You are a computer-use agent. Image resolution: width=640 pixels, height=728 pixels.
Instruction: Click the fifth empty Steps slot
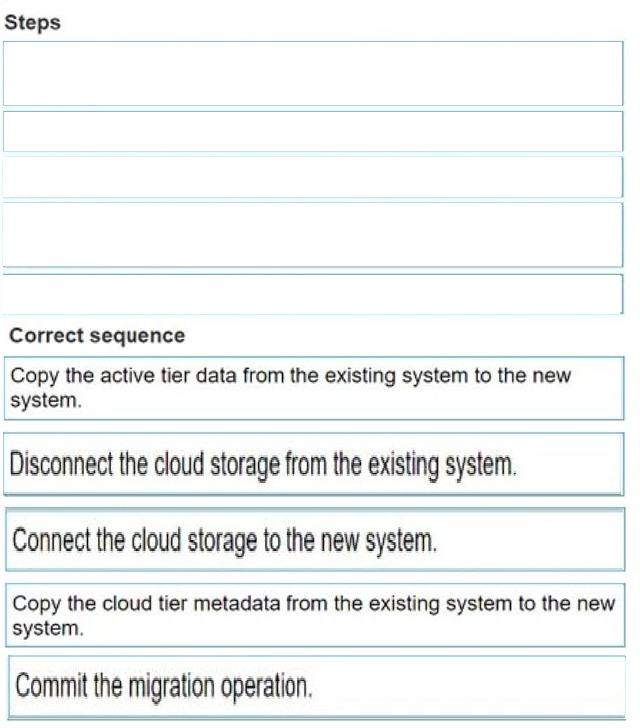313,294
